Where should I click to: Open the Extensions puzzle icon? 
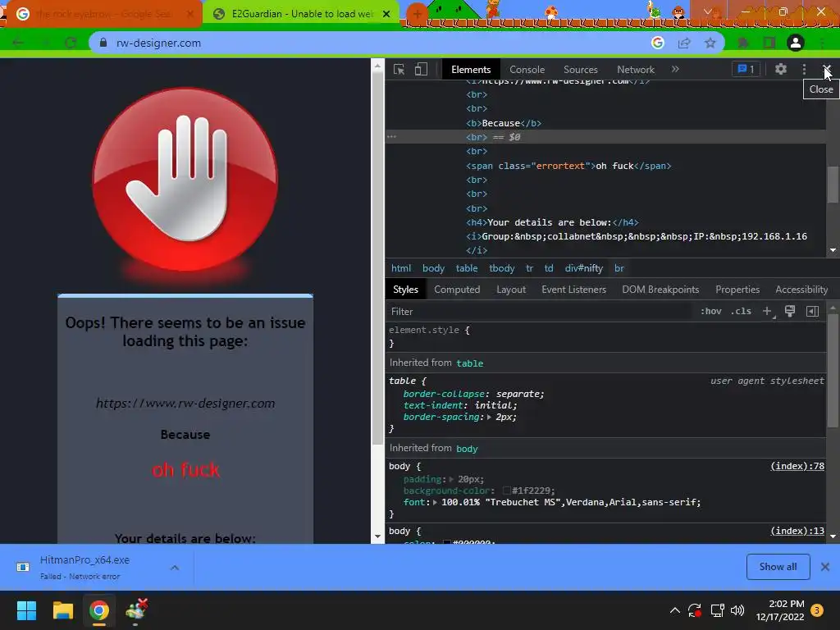(742, 43)
